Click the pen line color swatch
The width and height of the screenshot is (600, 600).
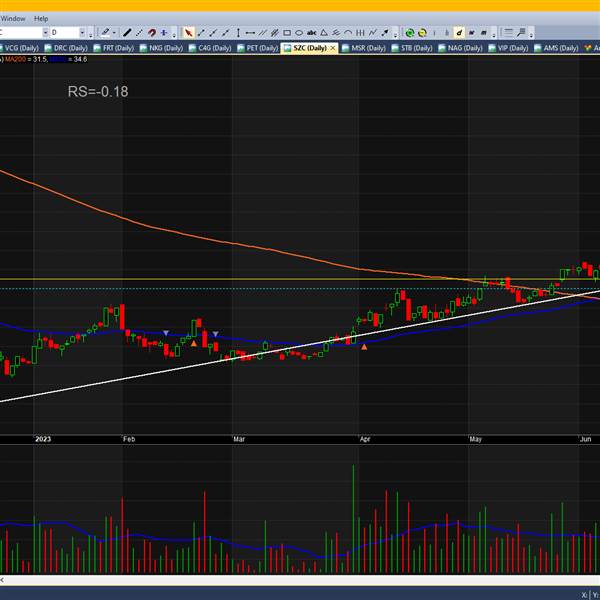click(105, 33)
